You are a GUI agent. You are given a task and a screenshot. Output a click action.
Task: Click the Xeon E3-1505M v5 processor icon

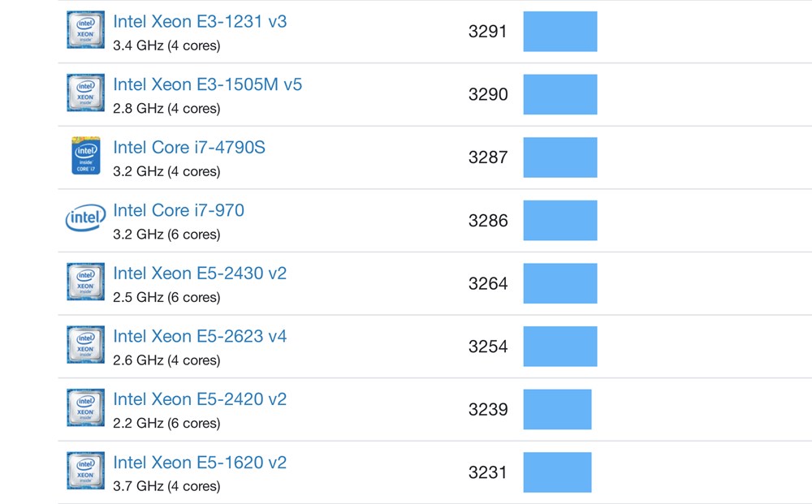(x=85, y=93)
